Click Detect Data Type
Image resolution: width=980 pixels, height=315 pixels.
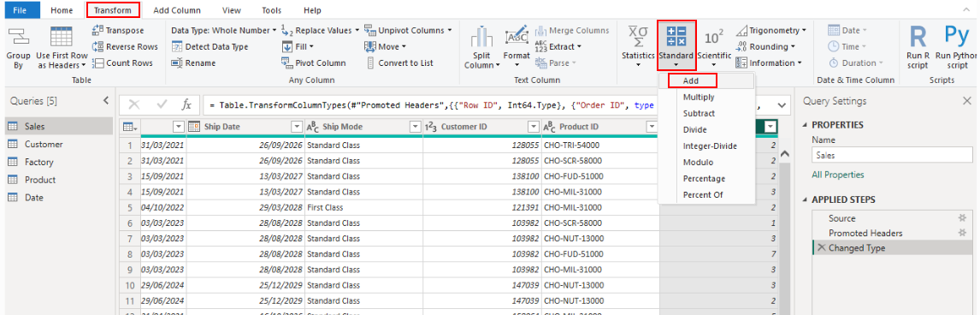tap(210, 46)
